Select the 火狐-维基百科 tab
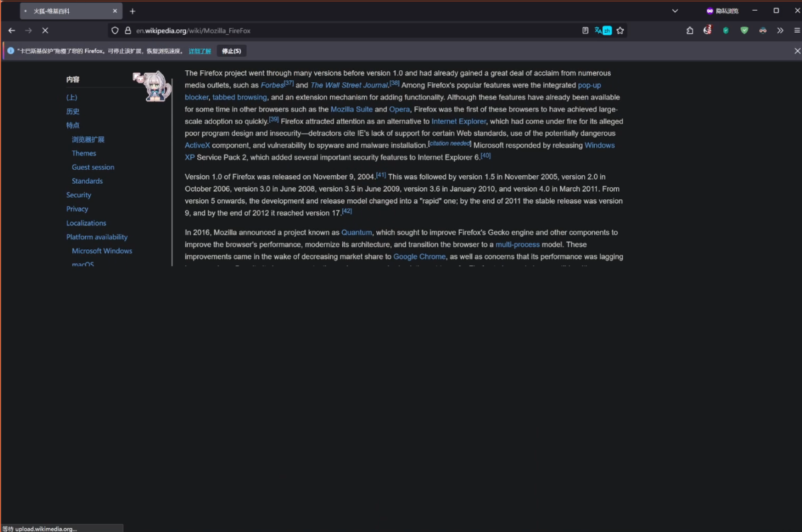 point(70,11)
